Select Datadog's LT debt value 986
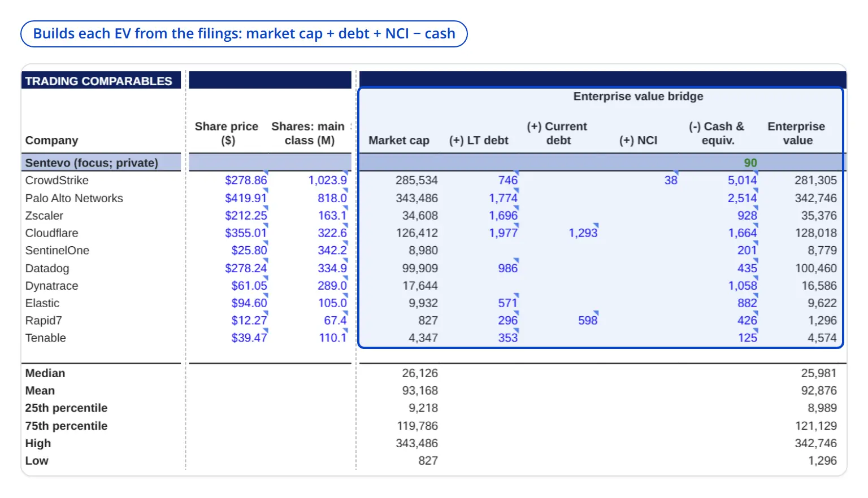 pos(508,268)
